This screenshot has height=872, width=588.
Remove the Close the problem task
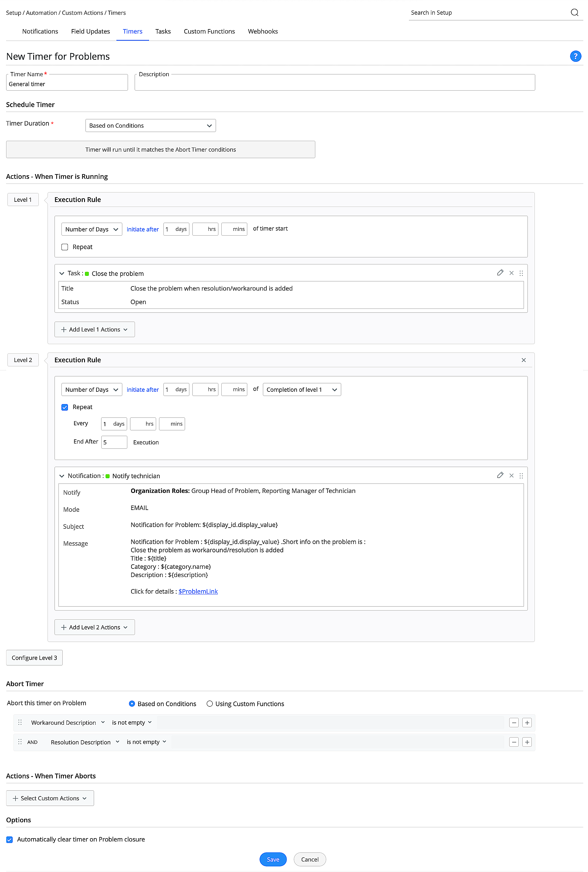pyautogui.click(x=511, y=273)
